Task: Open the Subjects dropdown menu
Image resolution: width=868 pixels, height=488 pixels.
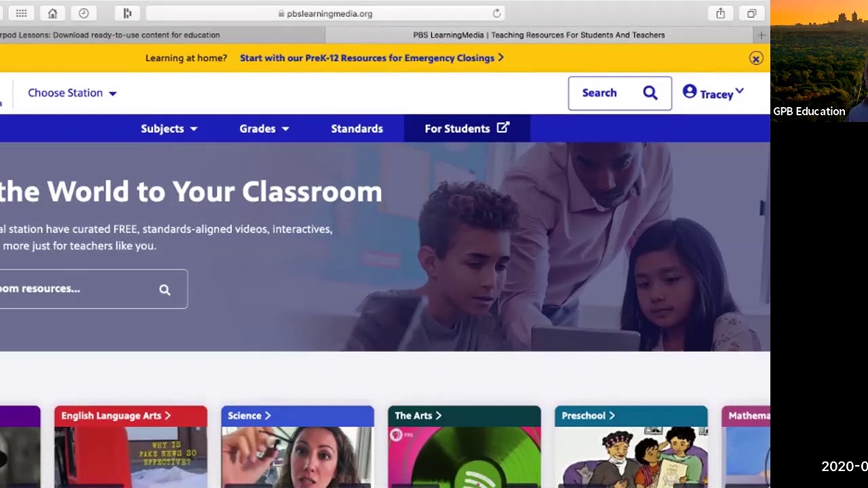Action: pyautogui.click(x=169, y=129)
